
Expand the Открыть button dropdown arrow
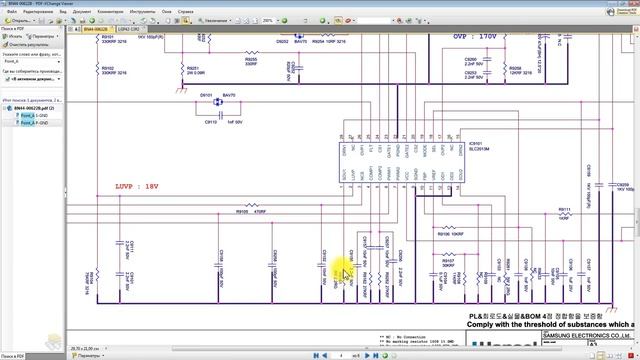tap(34, 20)
